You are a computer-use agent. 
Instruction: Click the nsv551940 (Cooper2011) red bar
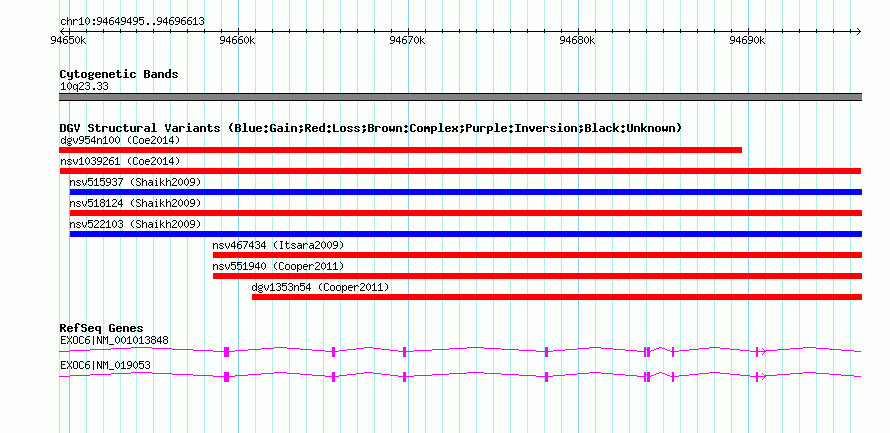click(x=537, y=276)
